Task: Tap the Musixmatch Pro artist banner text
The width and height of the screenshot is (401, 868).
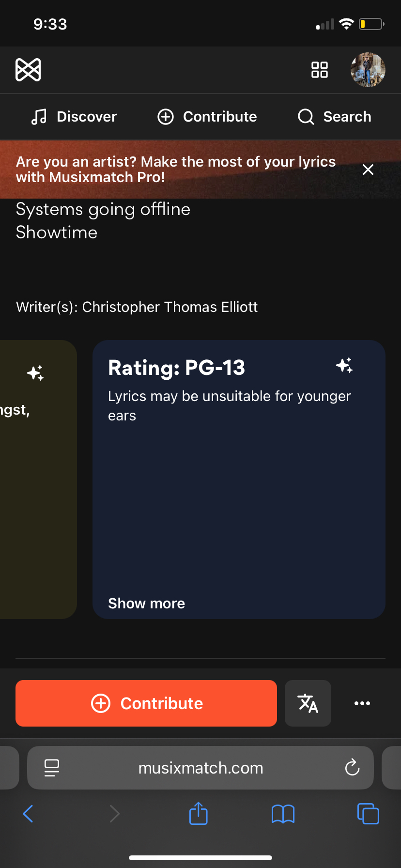Action: [x=176, y=170]
